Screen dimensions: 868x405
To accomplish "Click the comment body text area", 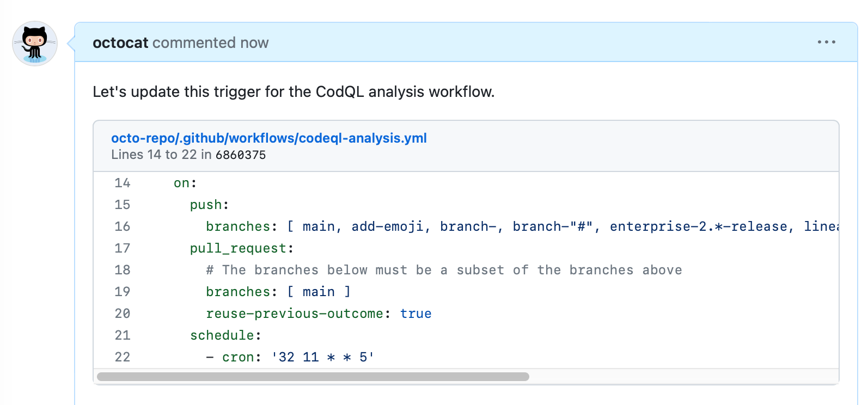I will coord(293,91).
